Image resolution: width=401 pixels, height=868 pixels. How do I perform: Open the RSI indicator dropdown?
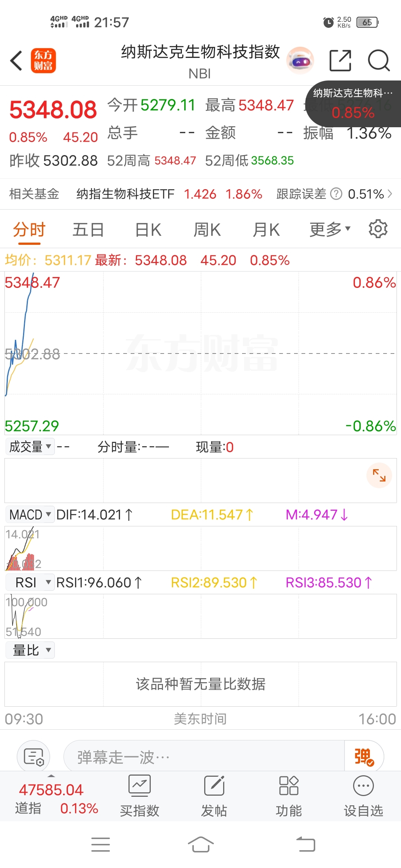(30, 582)
